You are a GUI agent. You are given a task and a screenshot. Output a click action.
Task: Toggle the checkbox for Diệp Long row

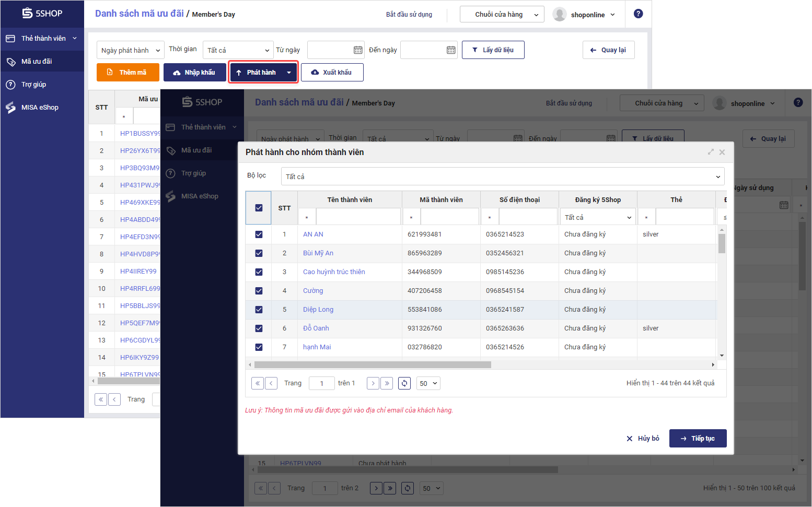[x=259, y=310]
